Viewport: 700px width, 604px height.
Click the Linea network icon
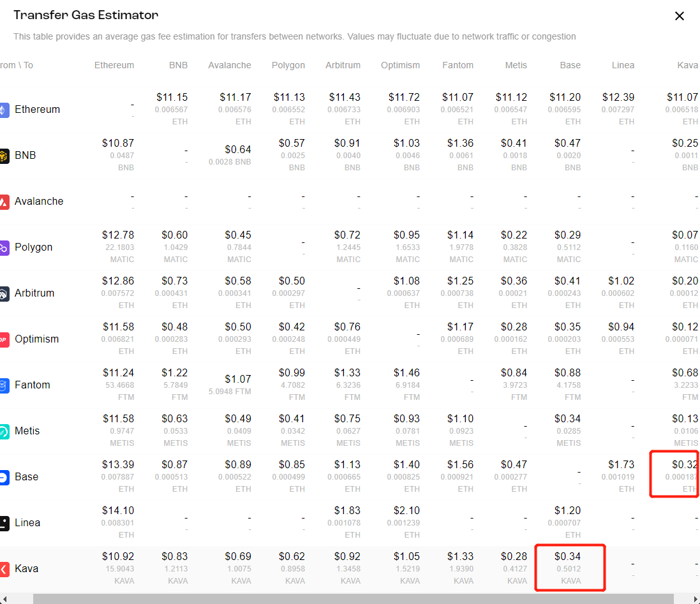coord(4,523)
